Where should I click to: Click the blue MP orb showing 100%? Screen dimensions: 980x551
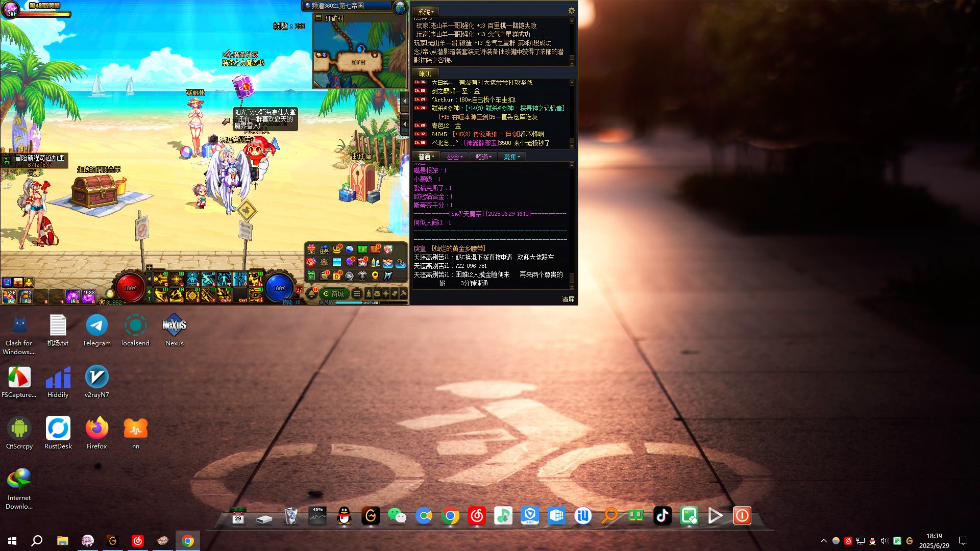(x=279, y=288)
